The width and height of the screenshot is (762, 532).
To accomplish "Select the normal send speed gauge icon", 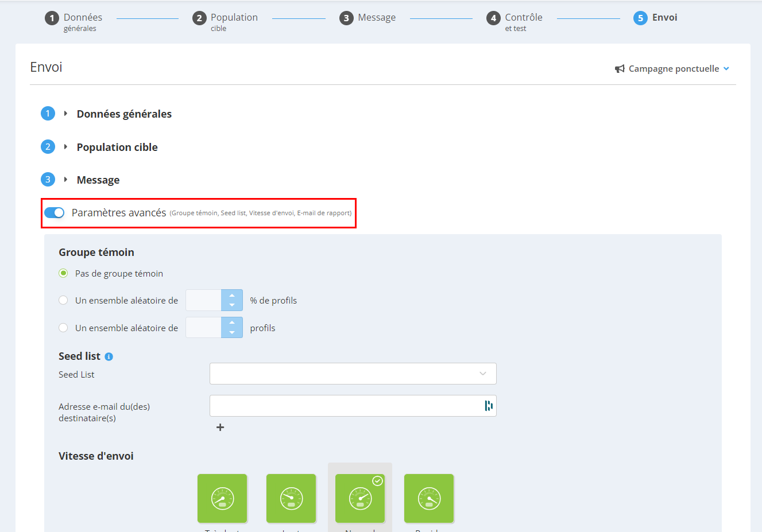I will (360, 498).
